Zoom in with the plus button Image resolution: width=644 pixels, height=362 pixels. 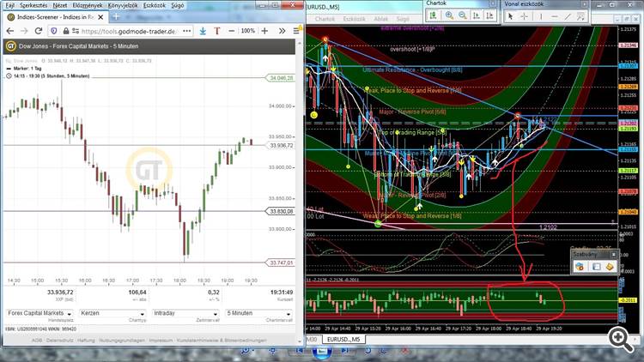click(x=264, y=31)
